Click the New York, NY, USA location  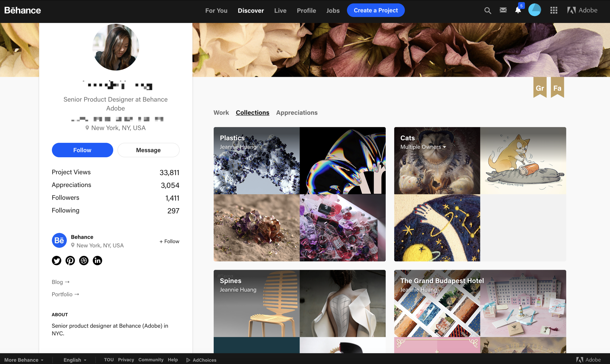[x=115, y=128]
